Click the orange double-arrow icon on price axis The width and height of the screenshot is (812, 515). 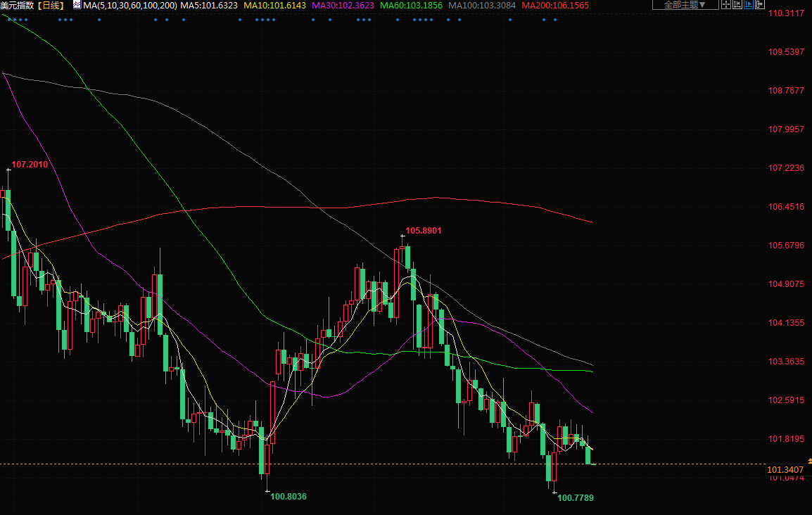[x=808, y=460]
